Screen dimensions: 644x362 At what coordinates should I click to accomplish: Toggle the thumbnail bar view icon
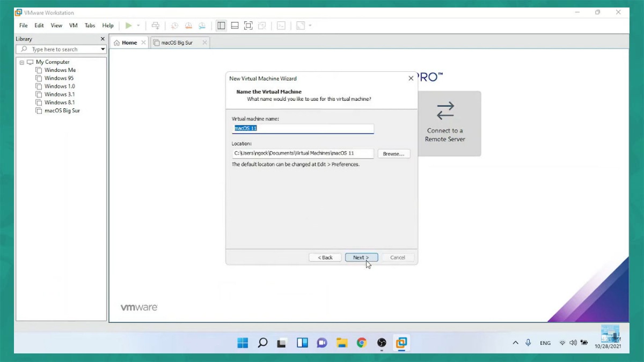click(235, 25)
